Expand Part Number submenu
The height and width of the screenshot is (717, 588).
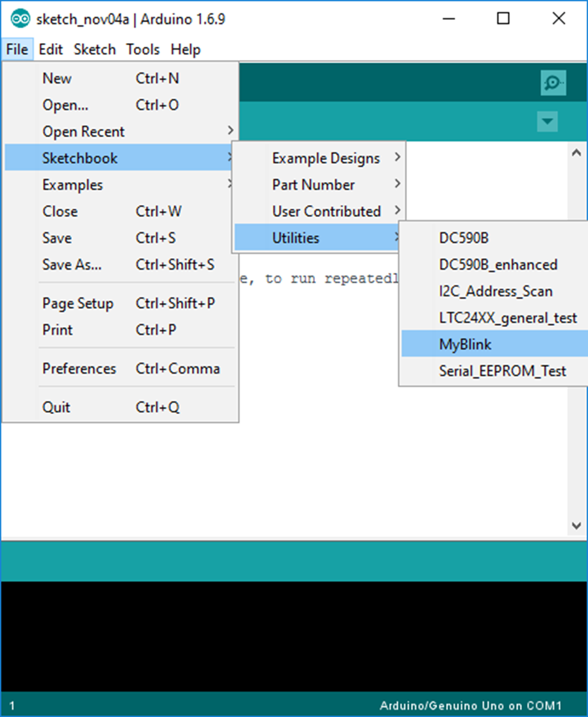click(319, 185)
